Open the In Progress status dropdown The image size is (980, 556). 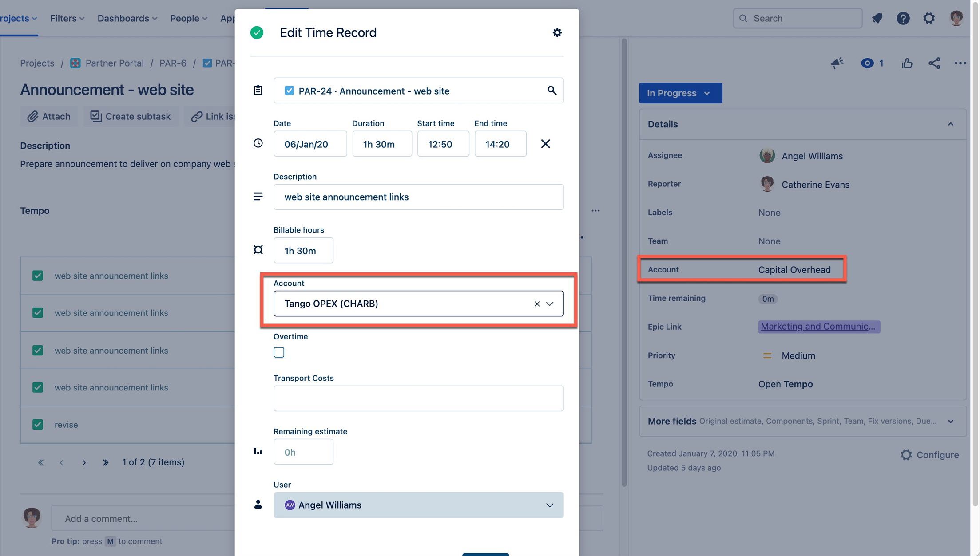(680, 93)
